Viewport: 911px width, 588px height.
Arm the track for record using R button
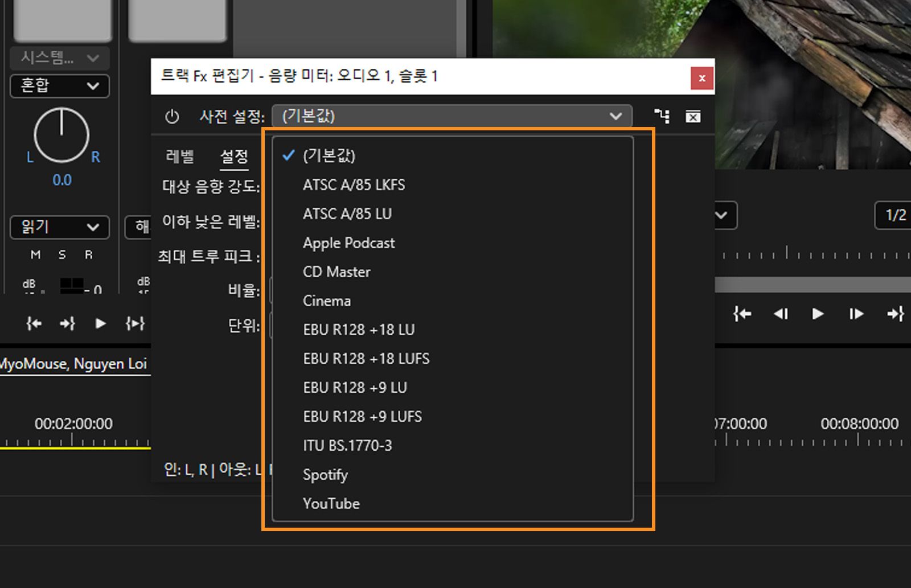(88, 255)
